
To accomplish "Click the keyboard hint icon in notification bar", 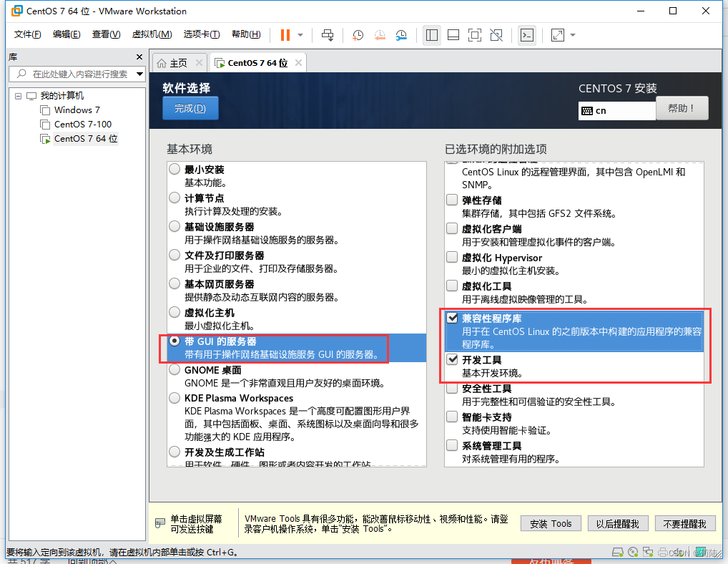I will pyautogui.click(x=159, y=524).
